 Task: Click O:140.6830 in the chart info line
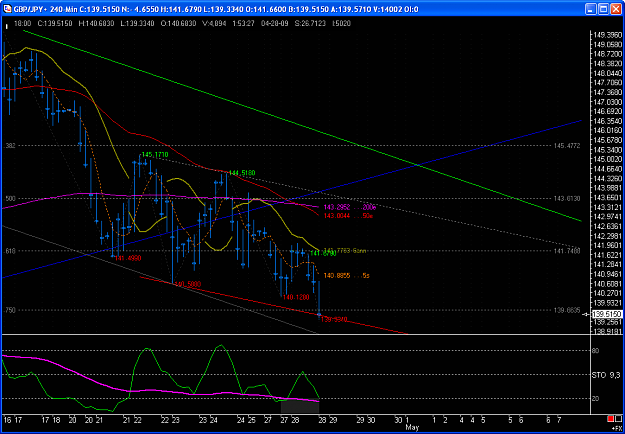click(179, 24)
